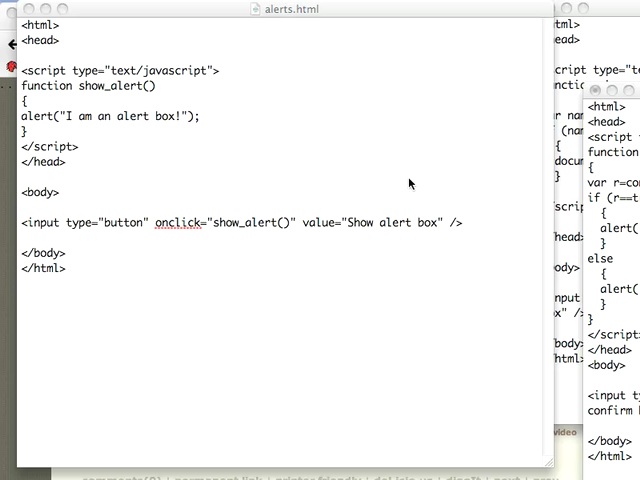Click the closing </html> tag in alerts.html
The image size is (640, 480).
click(x=43, y=268)
